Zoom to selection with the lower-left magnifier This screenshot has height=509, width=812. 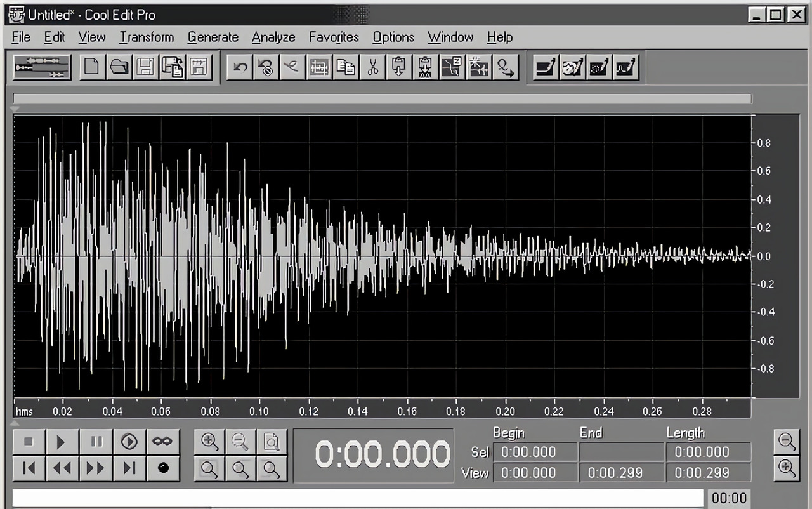[209, 469]
